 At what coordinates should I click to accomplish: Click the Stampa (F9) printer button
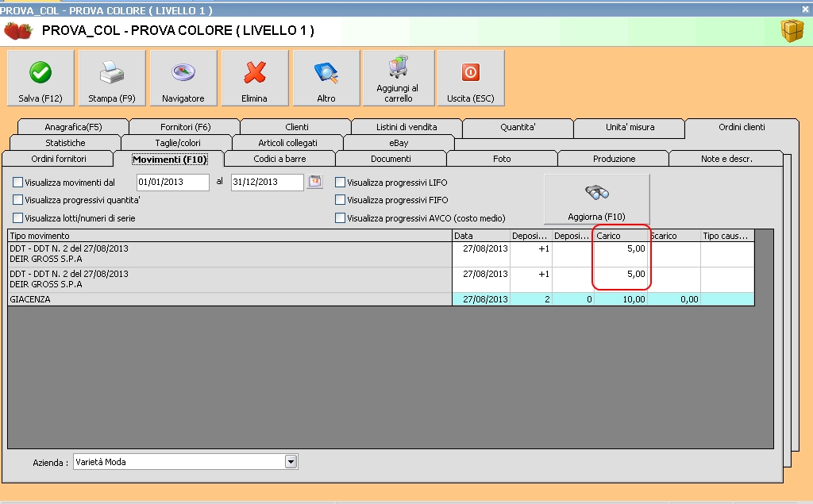click(x=111, y=79)
